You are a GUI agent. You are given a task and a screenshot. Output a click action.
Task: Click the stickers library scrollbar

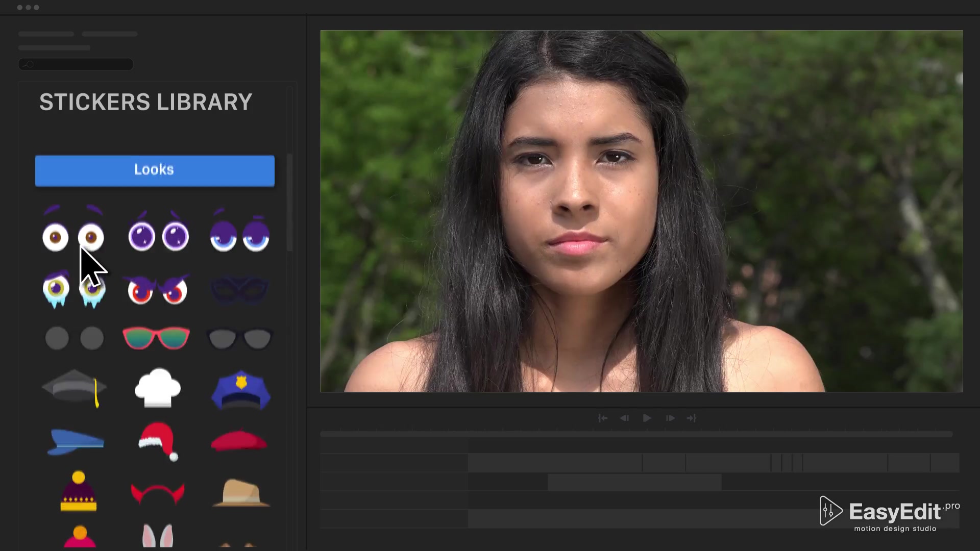(x=290, y=203)
